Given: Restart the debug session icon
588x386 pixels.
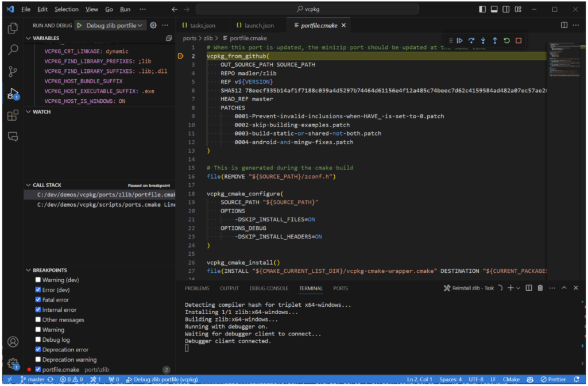Looking at the screenshot, I should point(506,41).
